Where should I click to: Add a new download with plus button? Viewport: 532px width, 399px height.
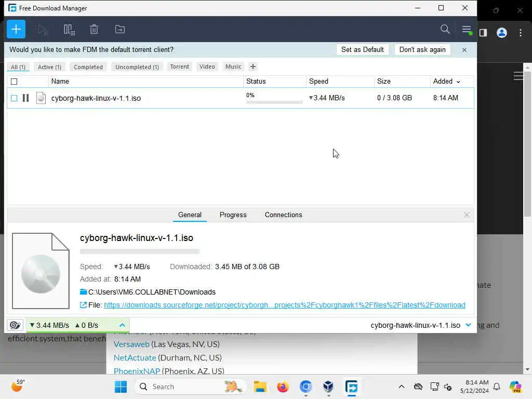click(16, 29)
